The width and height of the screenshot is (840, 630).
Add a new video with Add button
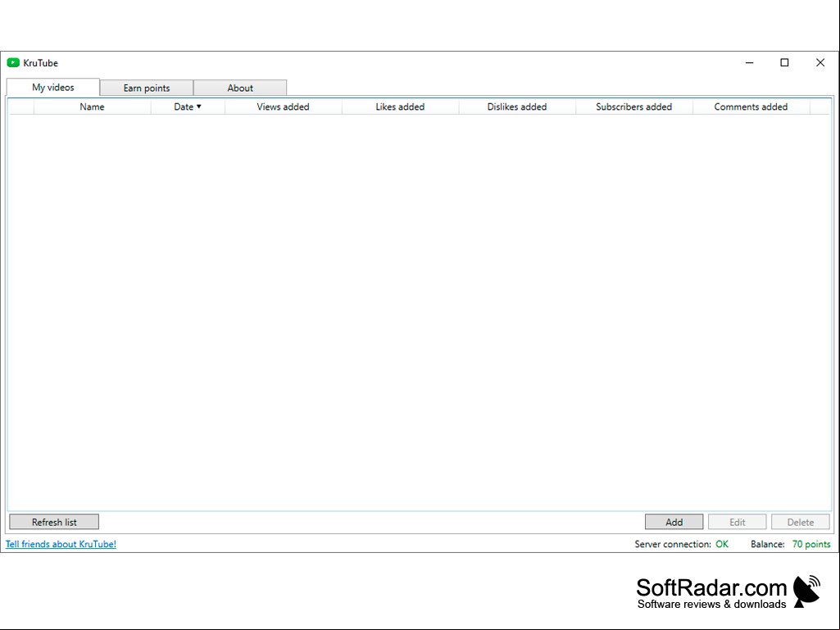(x=674, y=522)
